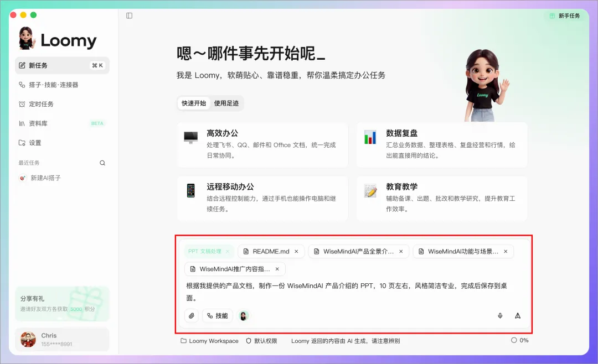This screenshot has width=598, height=364.
Task: Click the Loomy logo avatar
Action: (27, 38)
